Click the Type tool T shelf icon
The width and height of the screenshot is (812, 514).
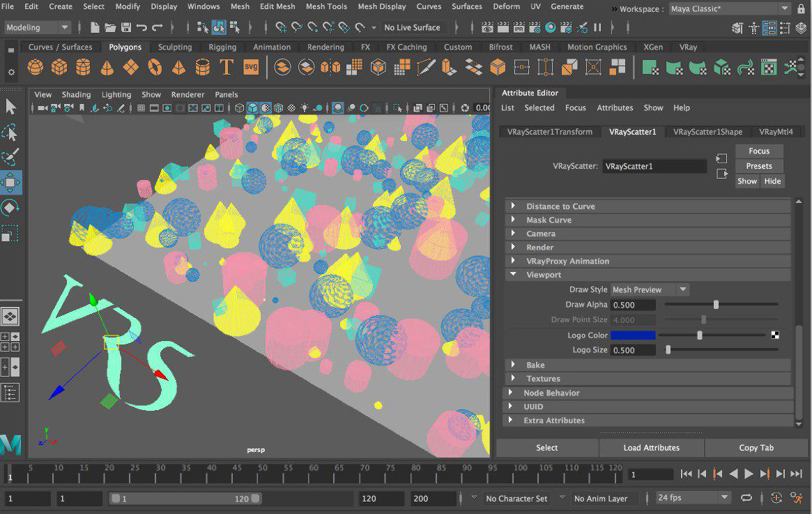227,68
